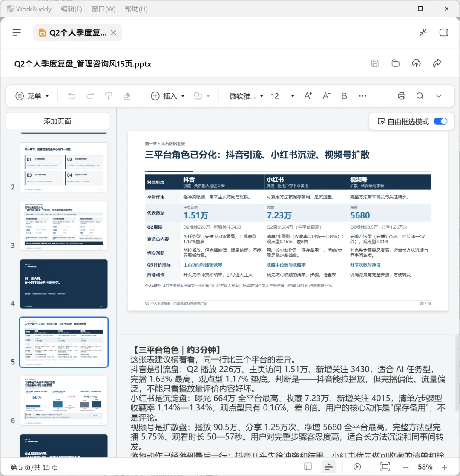
Task: Start slideshow play icon
Action: tap(357, 467)
